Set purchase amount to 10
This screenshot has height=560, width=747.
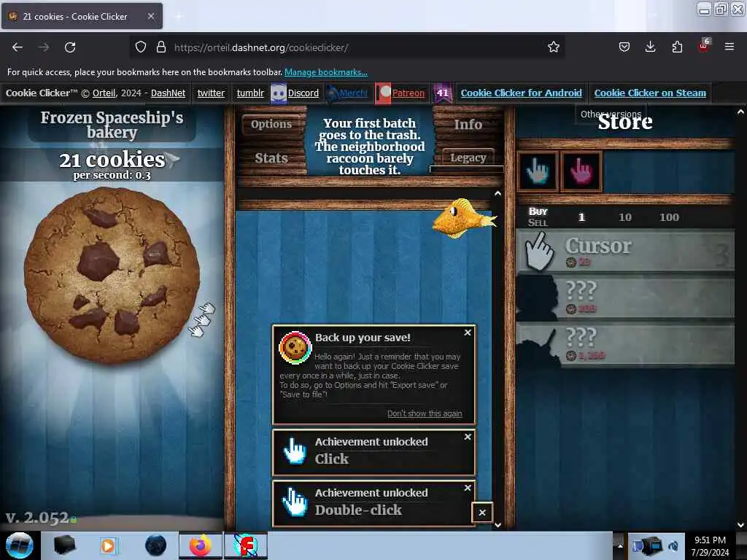click(624, 217)
